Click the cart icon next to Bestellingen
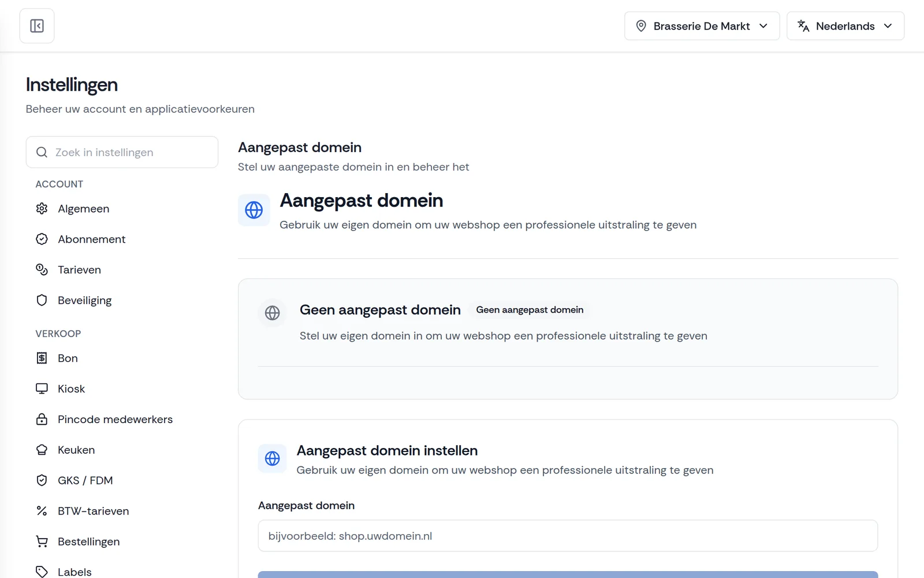The height and width of the screenshot is (578, 924). [42, 542]
